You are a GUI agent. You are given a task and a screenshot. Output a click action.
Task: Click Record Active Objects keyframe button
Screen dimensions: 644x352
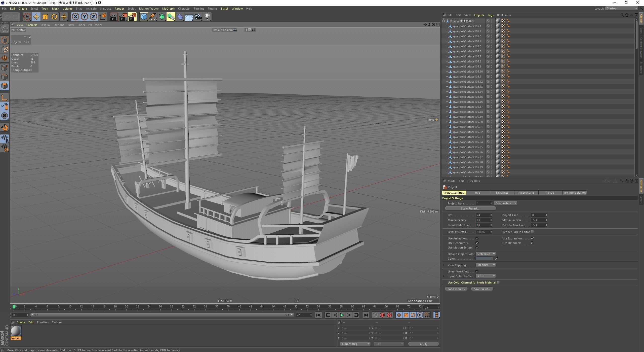[x=375, y=315]
